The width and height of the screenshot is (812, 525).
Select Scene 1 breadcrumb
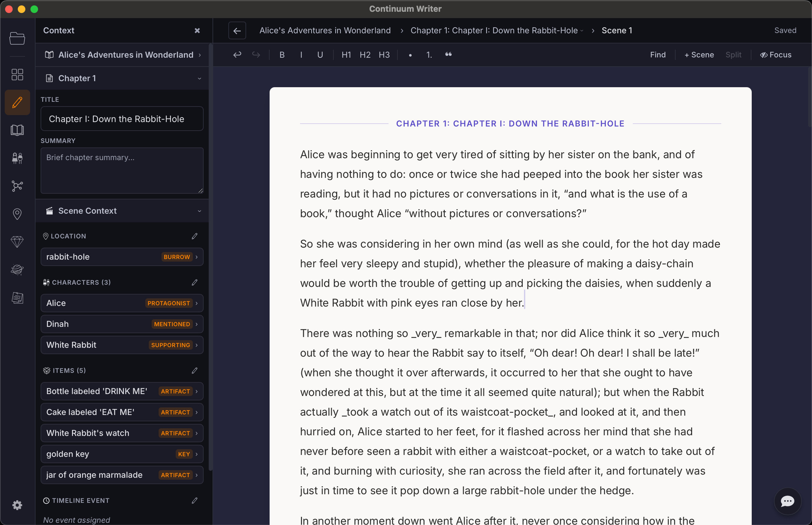pyautogui.click(x=617, y=30)
